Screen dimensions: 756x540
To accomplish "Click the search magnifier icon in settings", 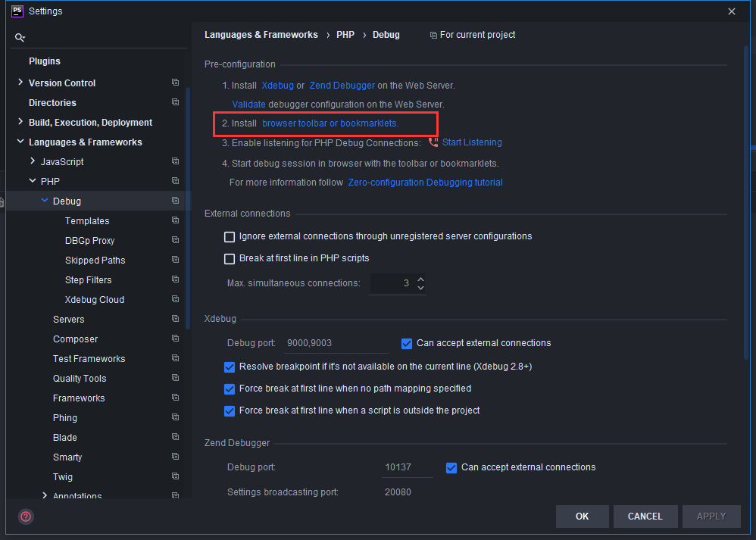I will [x=20, y=38].
